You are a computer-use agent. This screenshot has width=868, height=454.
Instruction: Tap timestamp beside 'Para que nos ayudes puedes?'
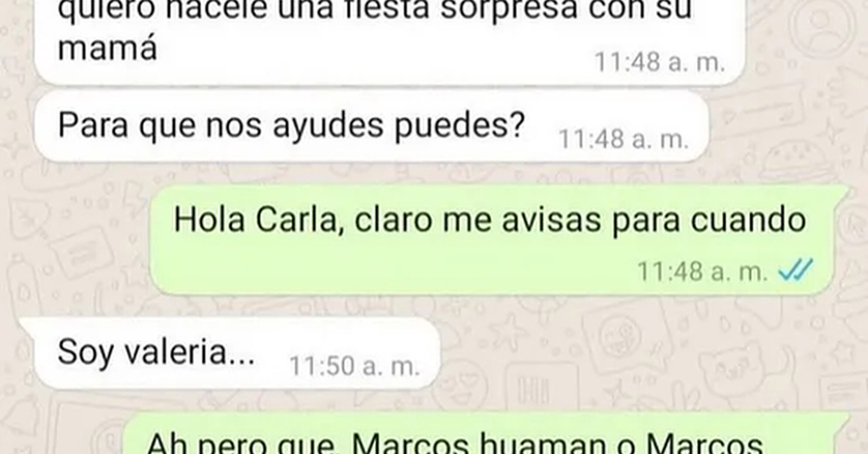click(x=623, y=139)
